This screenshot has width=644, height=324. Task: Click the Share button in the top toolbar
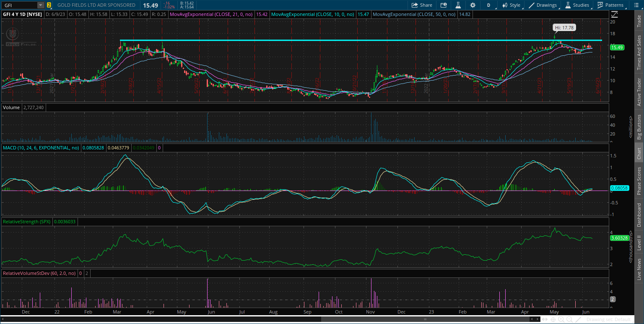pyautogui.click(x=422, y=5)
